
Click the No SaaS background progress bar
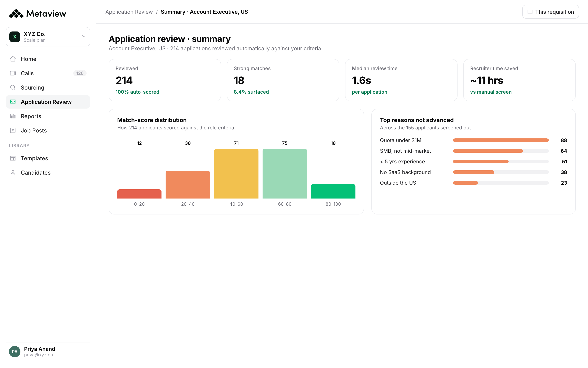[x=501, y=172]
